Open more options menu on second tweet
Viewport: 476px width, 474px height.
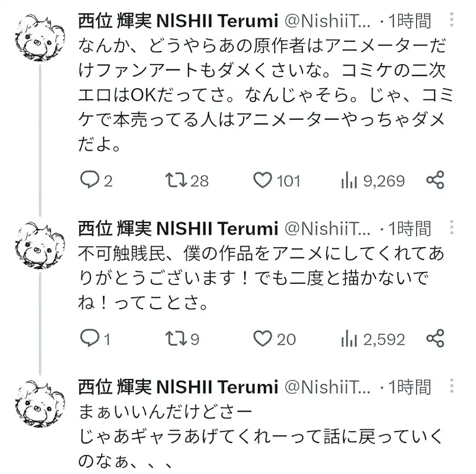click(451, 228)
